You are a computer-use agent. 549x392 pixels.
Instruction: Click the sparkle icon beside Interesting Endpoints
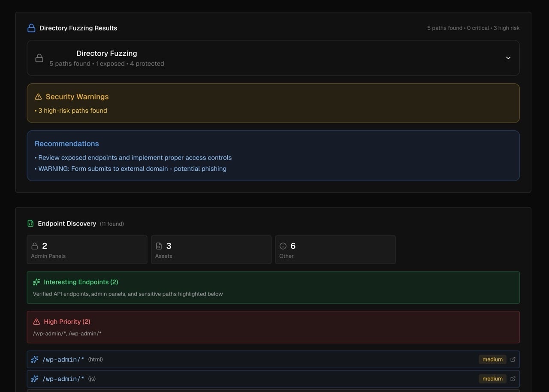(36, 282)
